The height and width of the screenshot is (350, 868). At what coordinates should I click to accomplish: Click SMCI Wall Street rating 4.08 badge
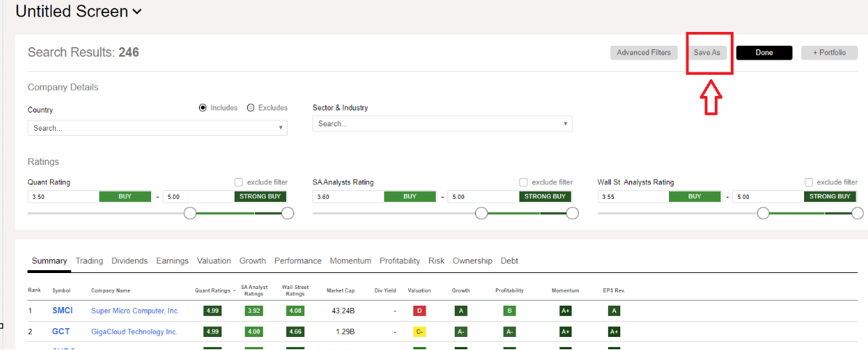pos(296,312)
